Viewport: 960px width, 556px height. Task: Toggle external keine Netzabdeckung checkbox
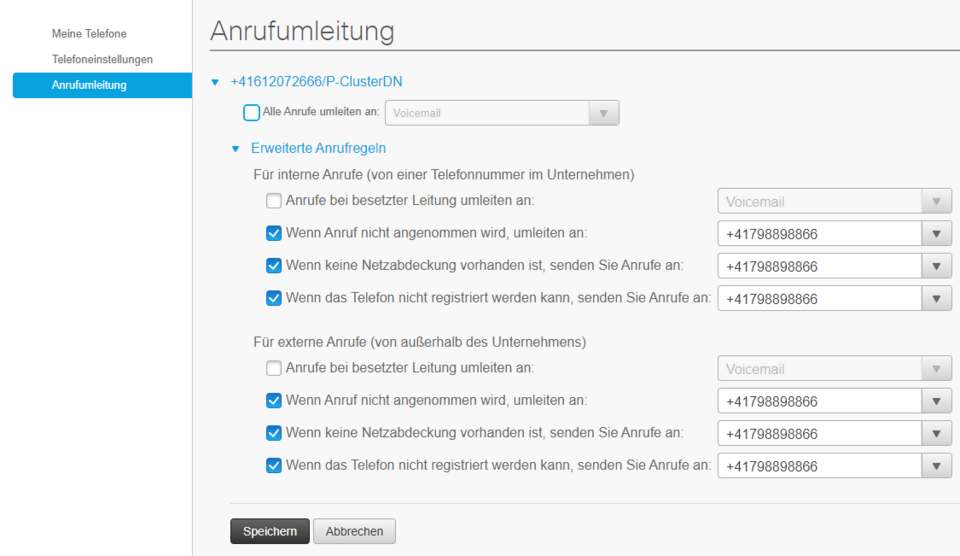tap(274, 433)
